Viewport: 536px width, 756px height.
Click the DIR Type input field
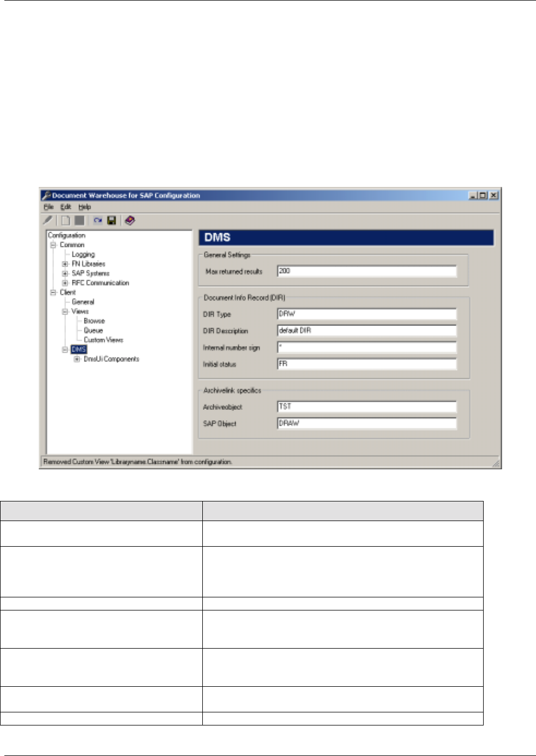pyautogui.click(x=367, y=315)
